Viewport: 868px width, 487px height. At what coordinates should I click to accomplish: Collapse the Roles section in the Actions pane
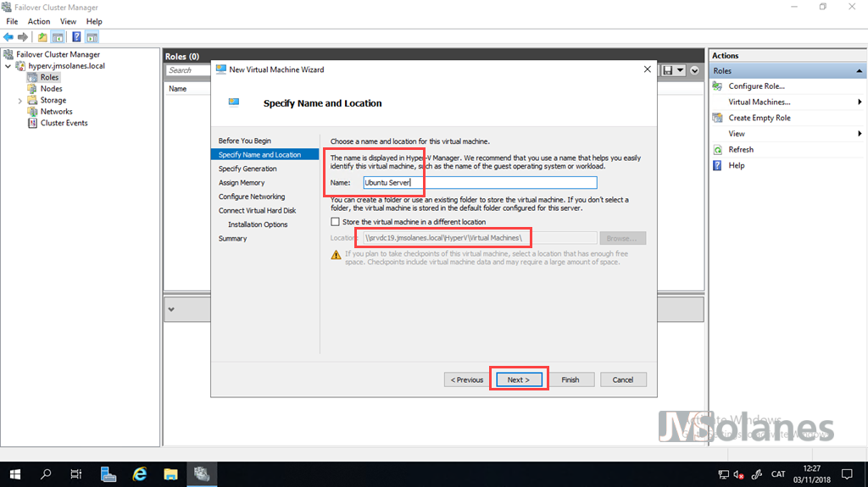pos(859,71)
